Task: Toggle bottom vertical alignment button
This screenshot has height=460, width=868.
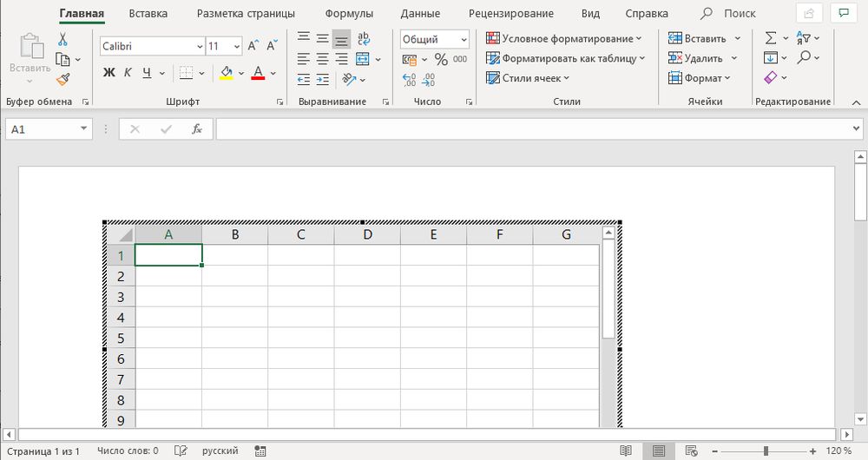Action: coord(342,39)
